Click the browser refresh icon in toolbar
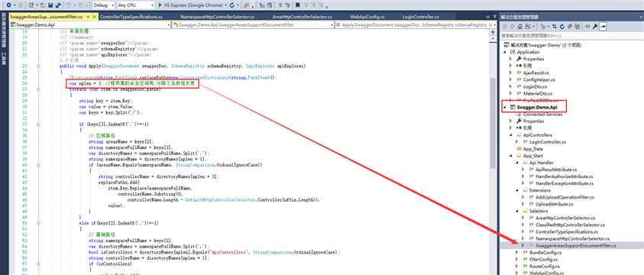The height and width of the screenshot is (275, 644). point(233,5)
